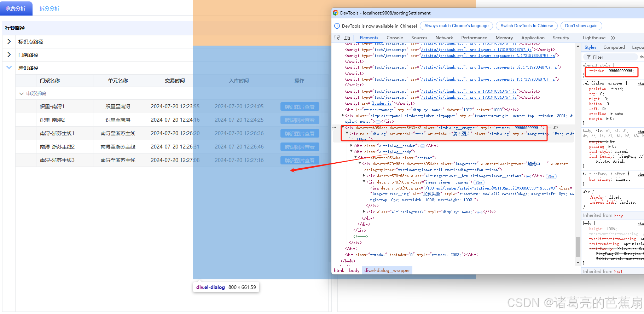Click 牌识图片查看 in row 织里-南浔1
This screenshot has width=644, height=314.
[x=300, y=106]
